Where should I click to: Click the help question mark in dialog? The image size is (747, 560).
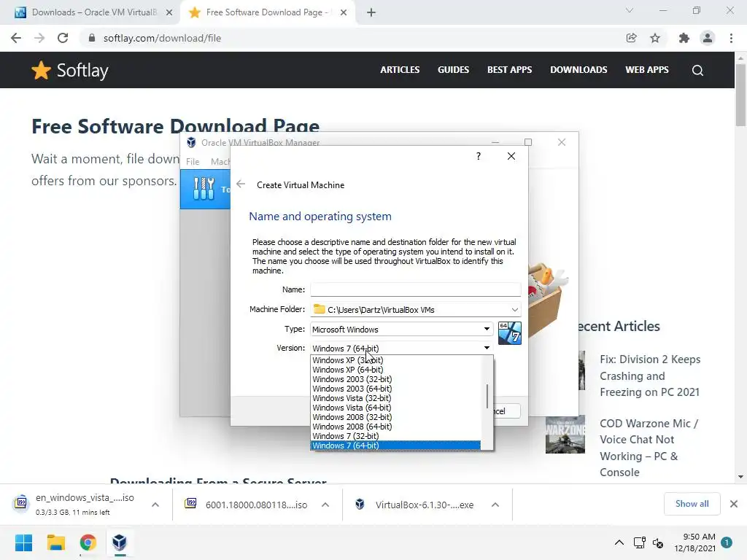[x=479, y=156]
